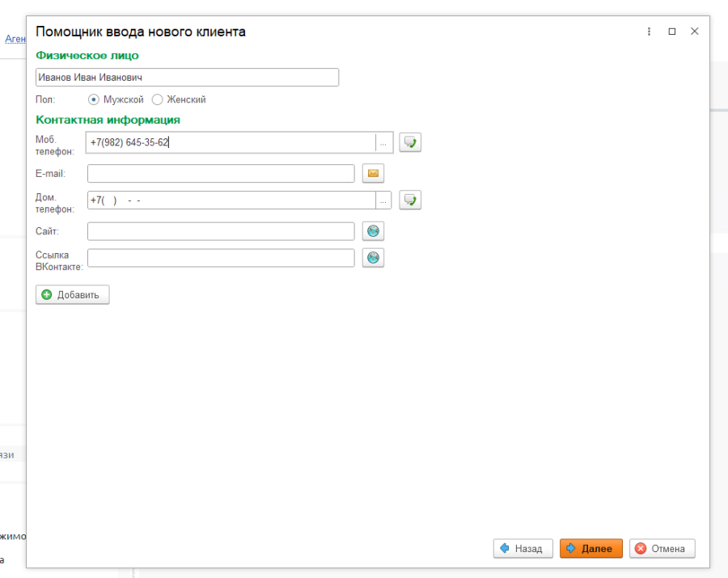Screen dimensions: 728x578
Task: Click the home phone comment icon
Action: pos(411,200)
